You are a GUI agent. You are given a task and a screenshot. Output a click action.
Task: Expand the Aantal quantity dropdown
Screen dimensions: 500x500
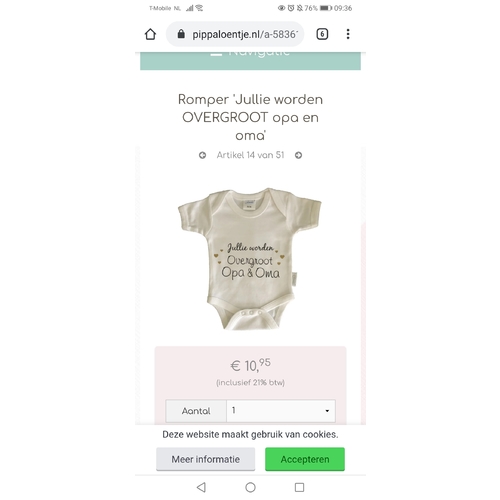click(x=281, y=411)
